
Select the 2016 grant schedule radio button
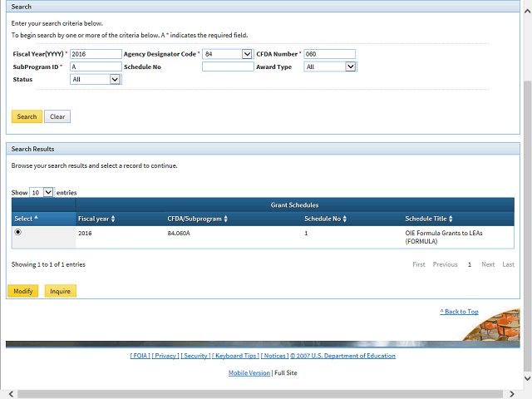click(18, 233)
